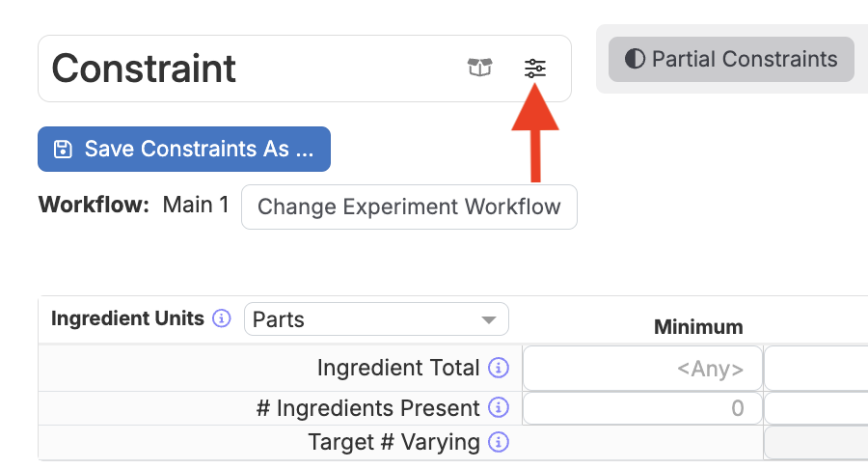Click the open box icon beside Constraint
868x469 pixels.
(x=479, y=69)
